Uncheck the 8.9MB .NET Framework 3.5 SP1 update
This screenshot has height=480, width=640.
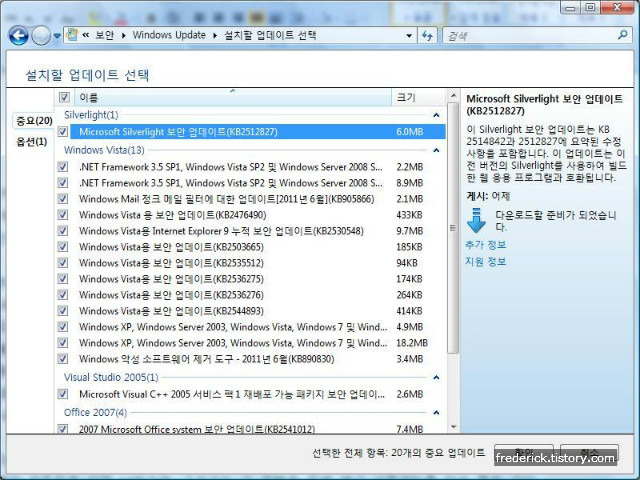point(63,182)
